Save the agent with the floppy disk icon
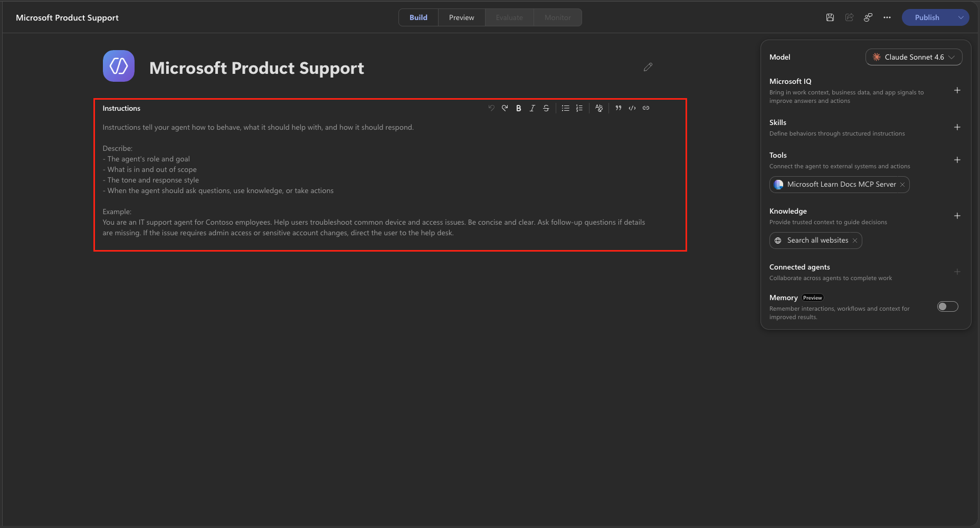980x528 pixels. (x=830, y=17)
